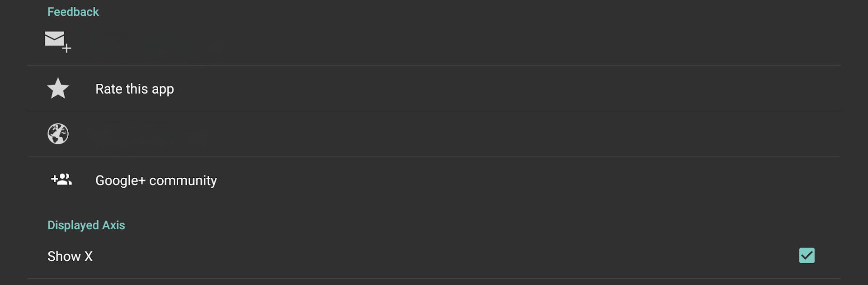This screenshot has width=868, height=285.
Task: Click the teal Show X checkbox square
Action: pos(807,256)
